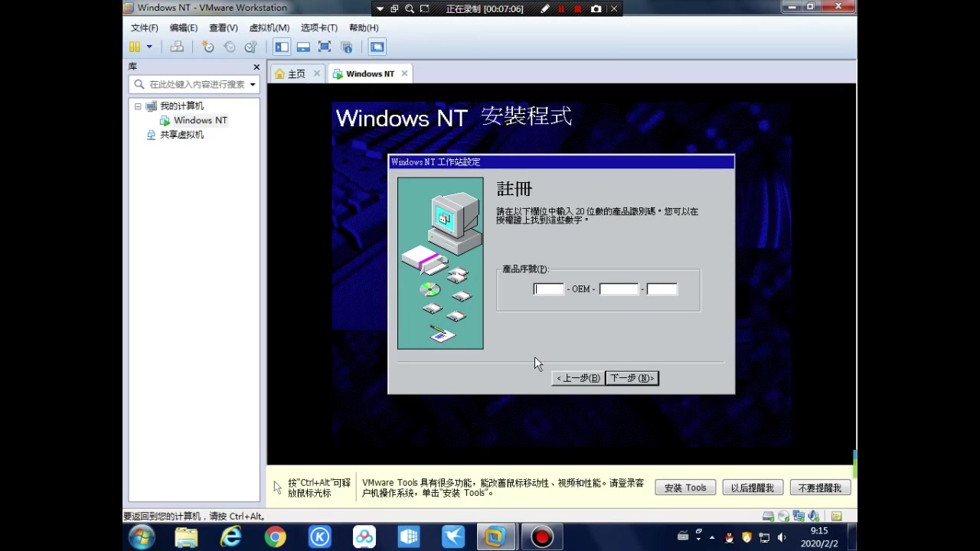
Task: Open the VMware Workstation taskbar icon
Action: [495, 536]
